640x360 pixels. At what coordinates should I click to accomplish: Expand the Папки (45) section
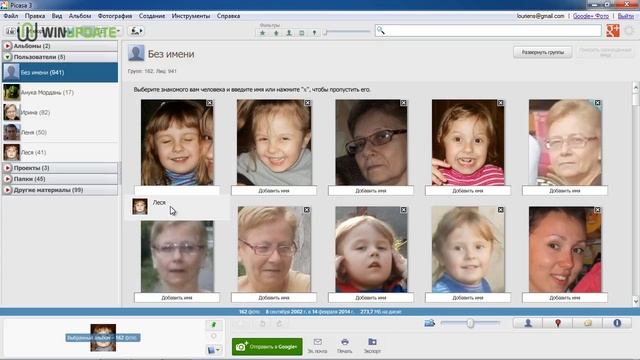[7, 179]
